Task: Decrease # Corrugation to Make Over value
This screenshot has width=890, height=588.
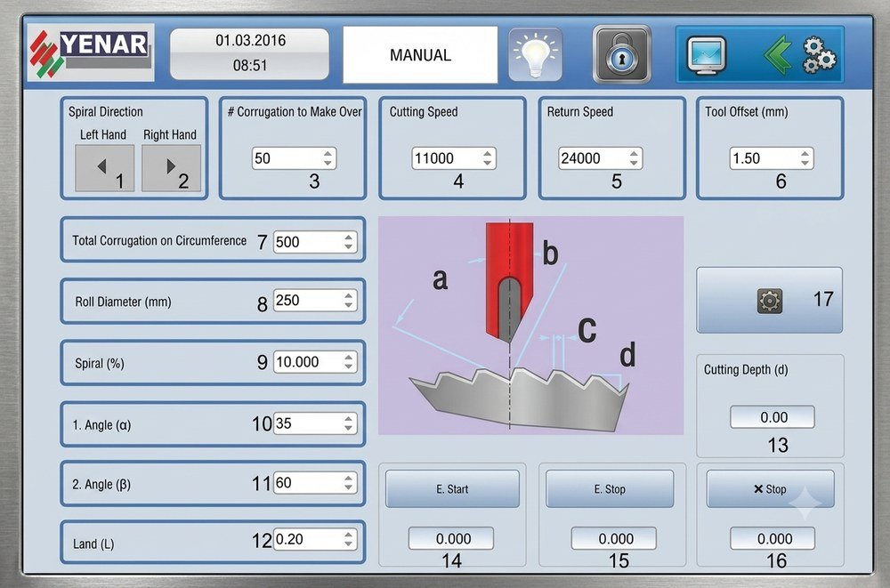Action: (x=328, y=163)
